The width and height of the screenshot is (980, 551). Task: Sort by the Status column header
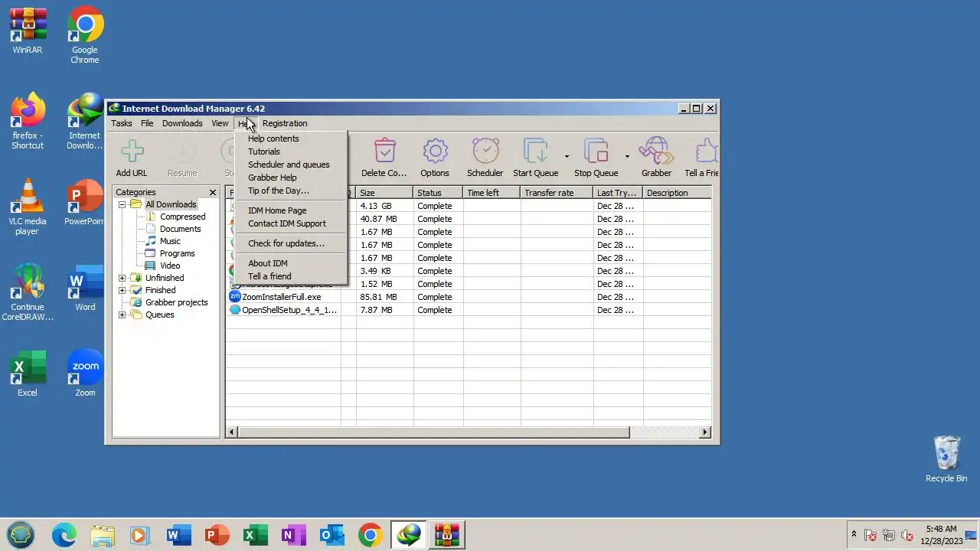(438, 193)
